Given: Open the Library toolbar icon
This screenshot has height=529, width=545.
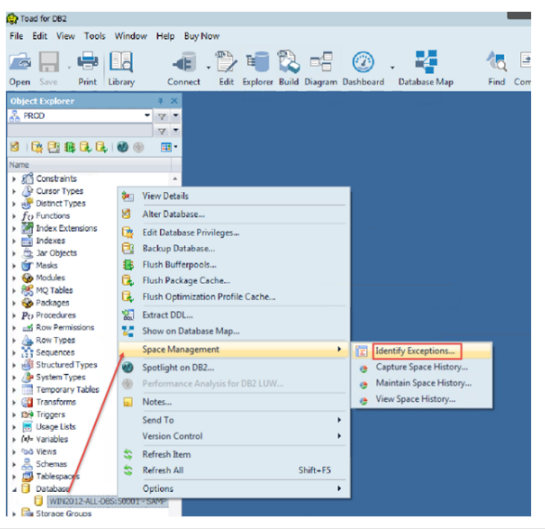Looking at the screenshot, I should [121, 68].
